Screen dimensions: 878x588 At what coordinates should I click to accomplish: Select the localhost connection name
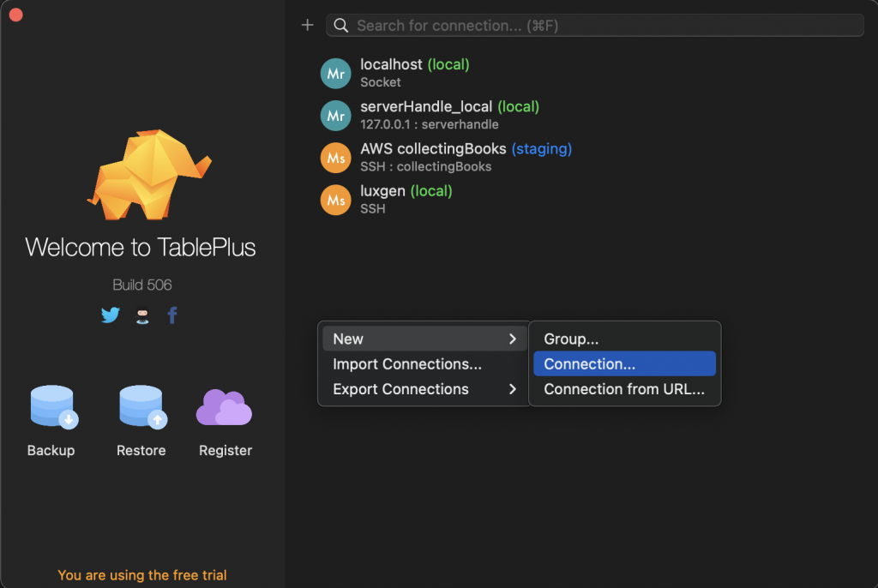coord(391,64)
